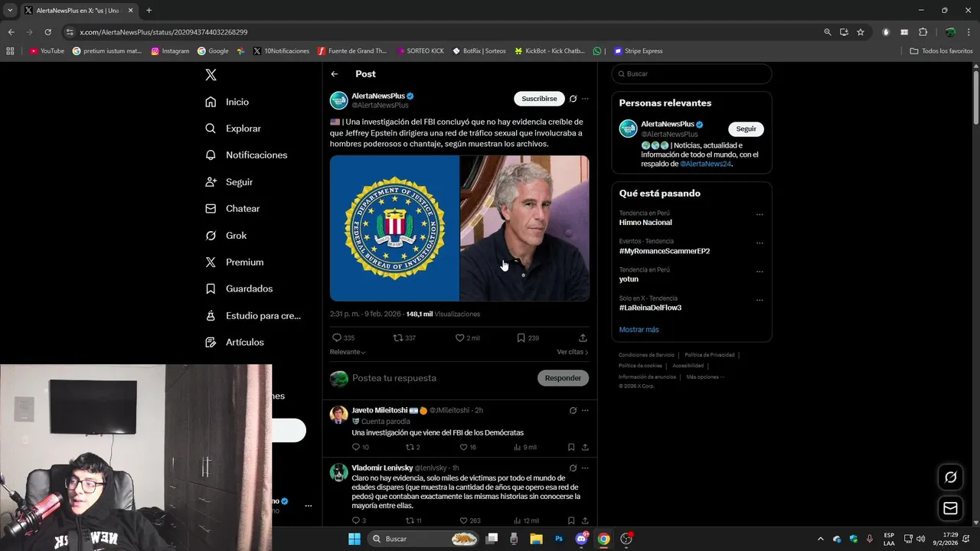Open Inicio in the X sidebar

point(227,102)
